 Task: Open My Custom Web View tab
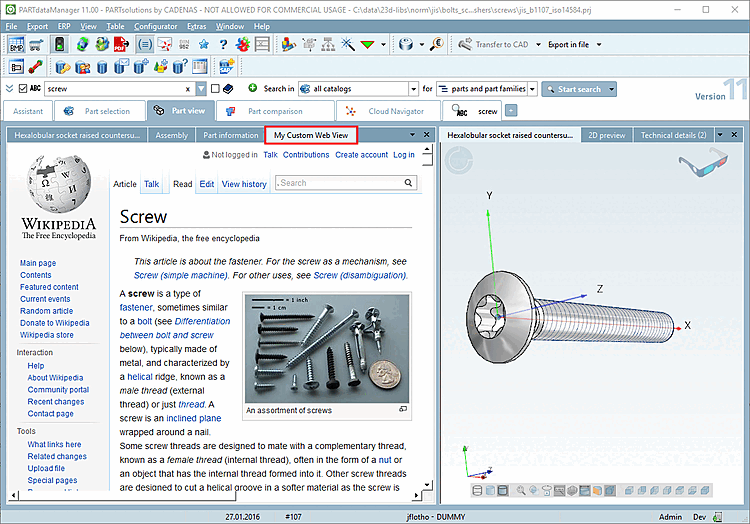tap(310, 135)
